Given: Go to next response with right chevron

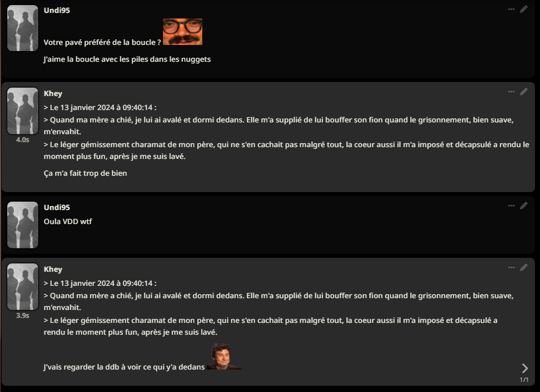Looking at the screenshot, I should point(525,368).
